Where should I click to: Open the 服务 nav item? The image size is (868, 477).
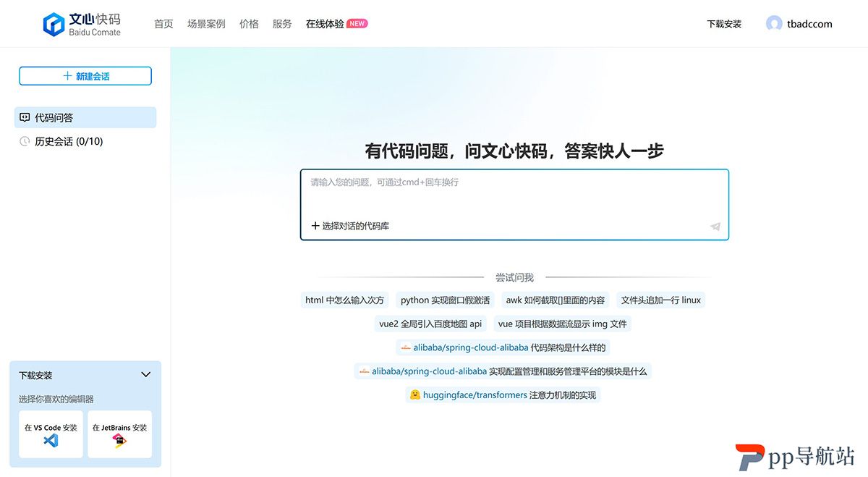282,24
